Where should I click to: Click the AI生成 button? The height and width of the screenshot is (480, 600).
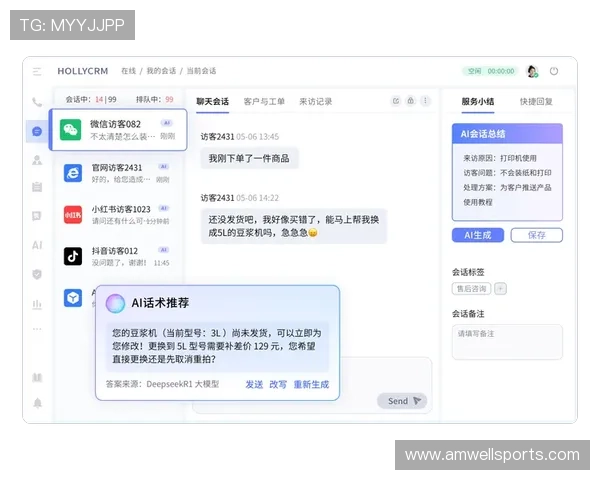(478, 235)
